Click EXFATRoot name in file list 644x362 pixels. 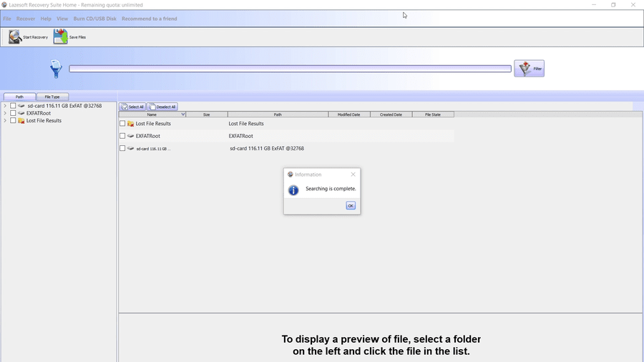point(148,136)
